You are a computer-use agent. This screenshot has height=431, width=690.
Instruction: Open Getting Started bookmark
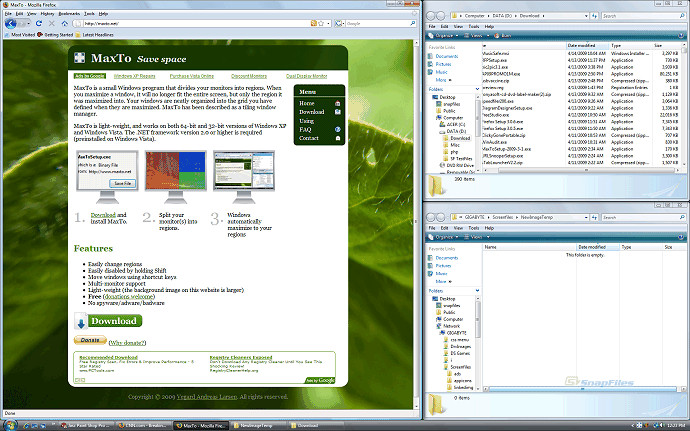coord(55,34)
